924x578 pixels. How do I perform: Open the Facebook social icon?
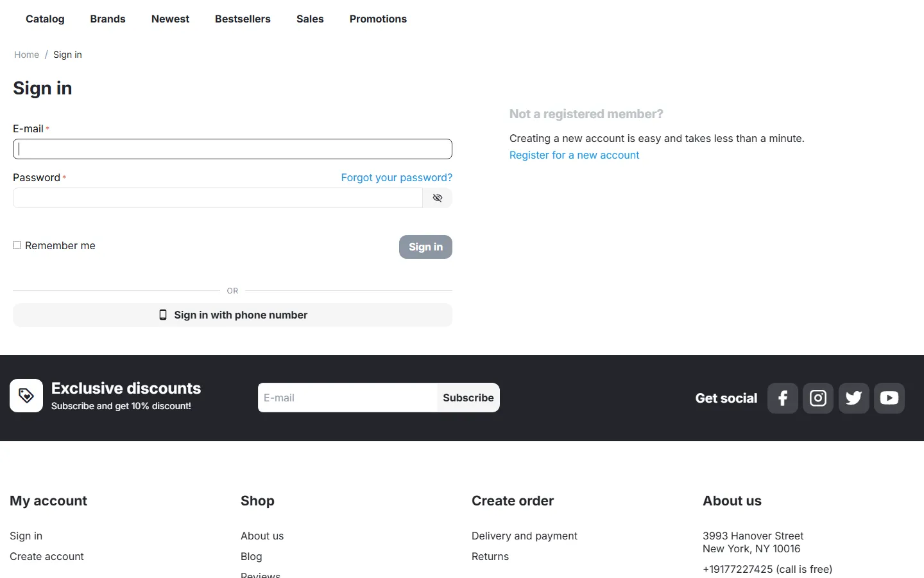point(782,398)
